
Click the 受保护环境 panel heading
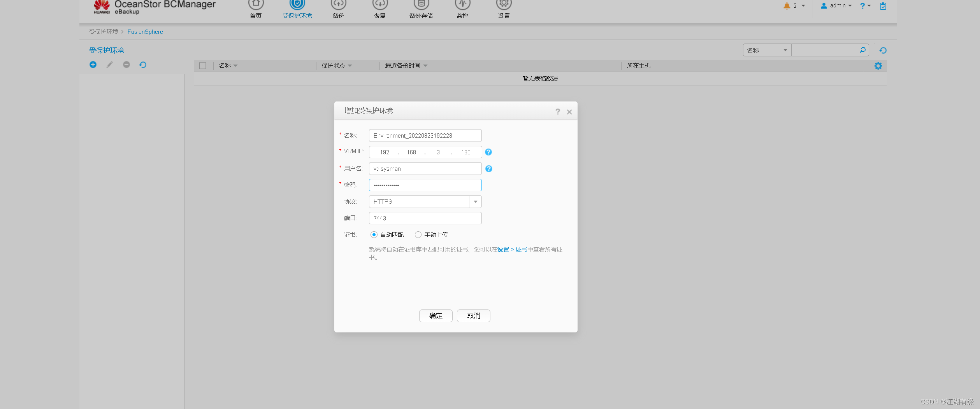[106, 50]
